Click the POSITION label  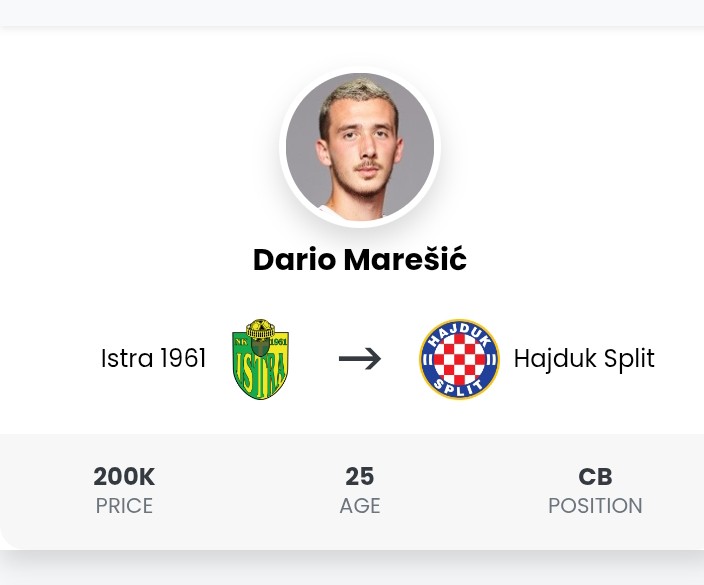pos(595,506)
